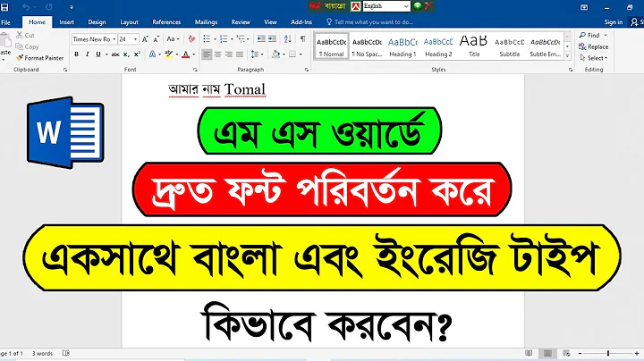Expand the font color palette arrow
Screen dimensions: 644x361
194,55
